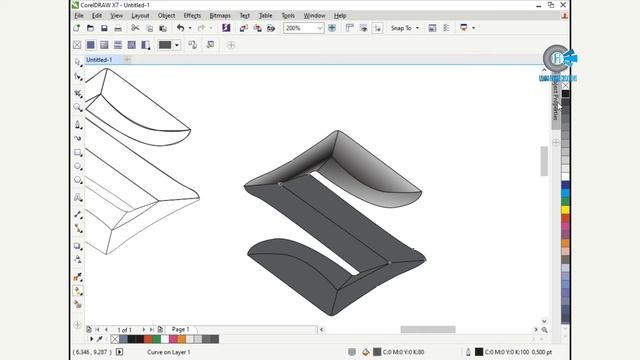Select the Transparency tool

78,260
